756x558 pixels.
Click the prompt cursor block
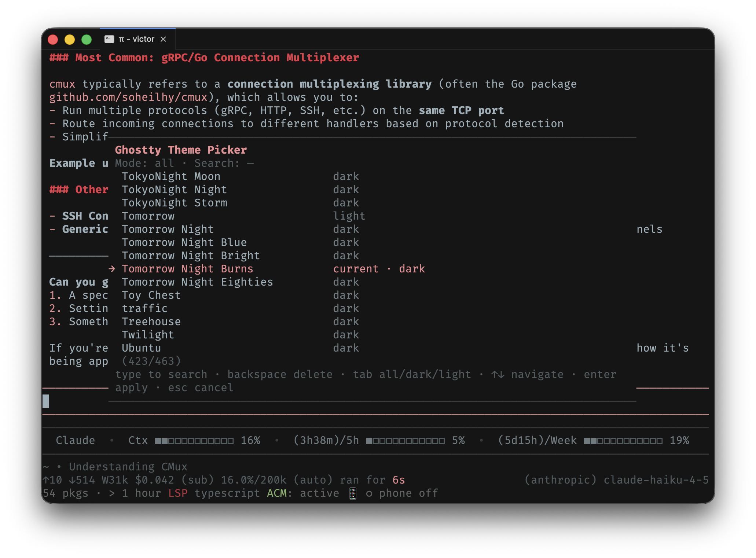(x=46, y=401)
